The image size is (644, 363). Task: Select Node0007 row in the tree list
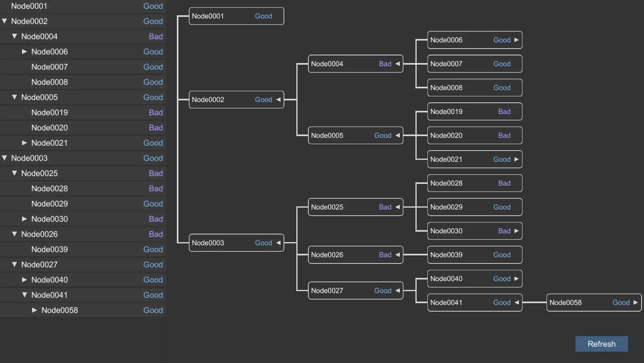[x=83, y=67]
